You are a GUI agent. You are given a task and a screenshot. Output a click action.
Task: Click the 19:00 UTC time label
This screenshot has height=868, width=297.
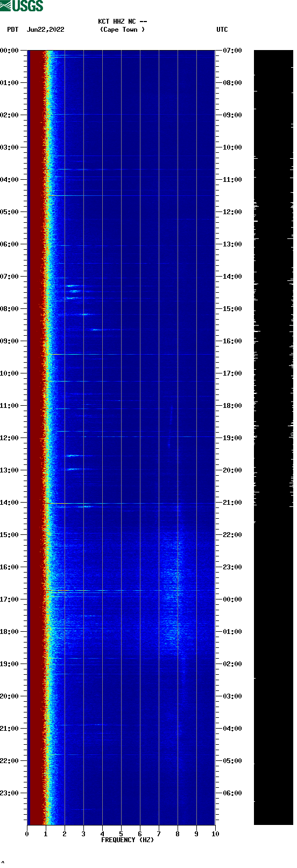232,438
